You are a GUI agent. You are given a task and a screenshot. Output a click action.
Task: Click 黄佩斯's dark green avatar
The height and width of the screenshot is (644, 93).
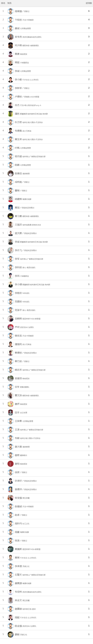(x=10, y=549)
